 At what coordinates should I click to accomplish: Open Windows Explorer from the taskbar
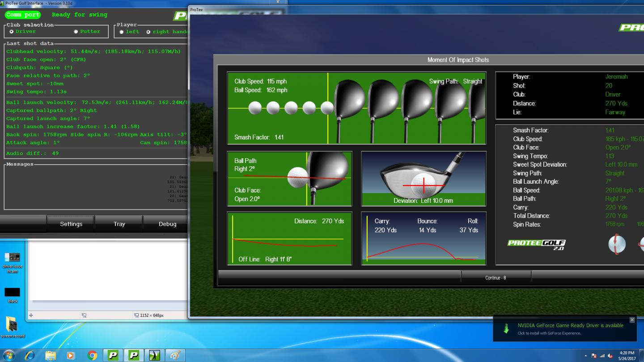(51, 356)
